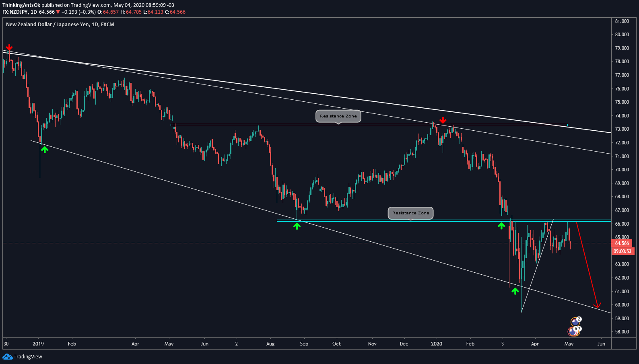The width and height of the screenshot is (639, 364).
Task: Select the red arrow marker at the 79.000 chart high
Action: (x=9, y=47)
